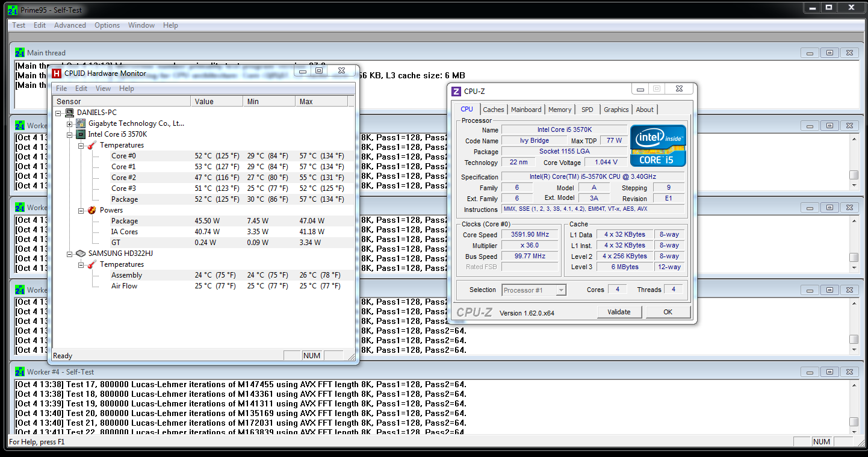868x457 pixels.
Task: Click the Core Speed value 3591.90 MHz
Action: coord(530,235)
